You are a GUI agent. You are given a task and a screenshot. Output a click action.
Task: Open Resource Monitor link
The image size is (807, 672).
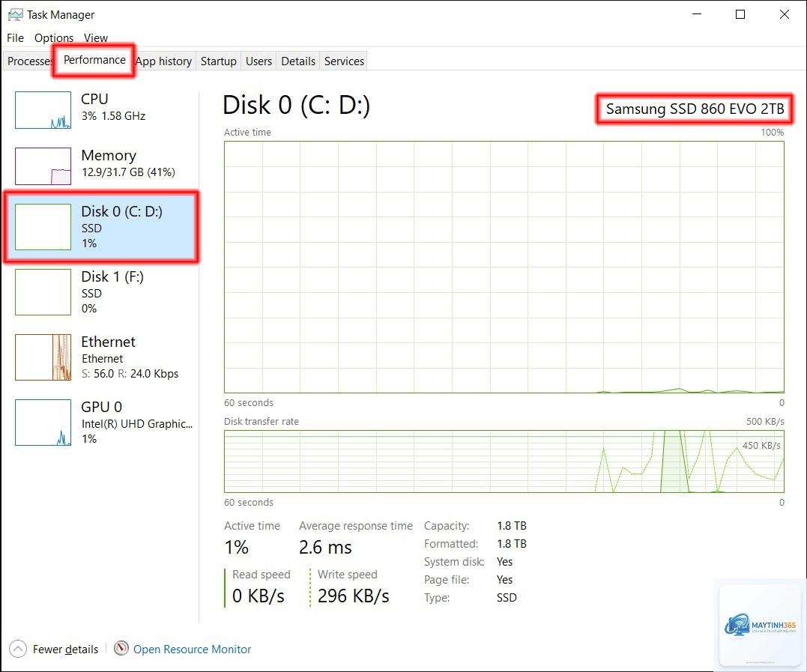192,650
